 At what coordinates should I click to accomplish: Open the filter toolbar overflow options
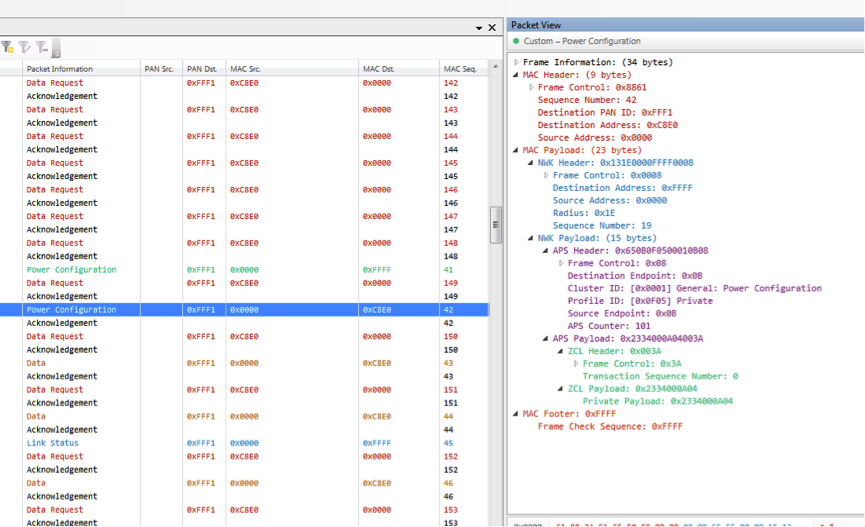point(57,51)
